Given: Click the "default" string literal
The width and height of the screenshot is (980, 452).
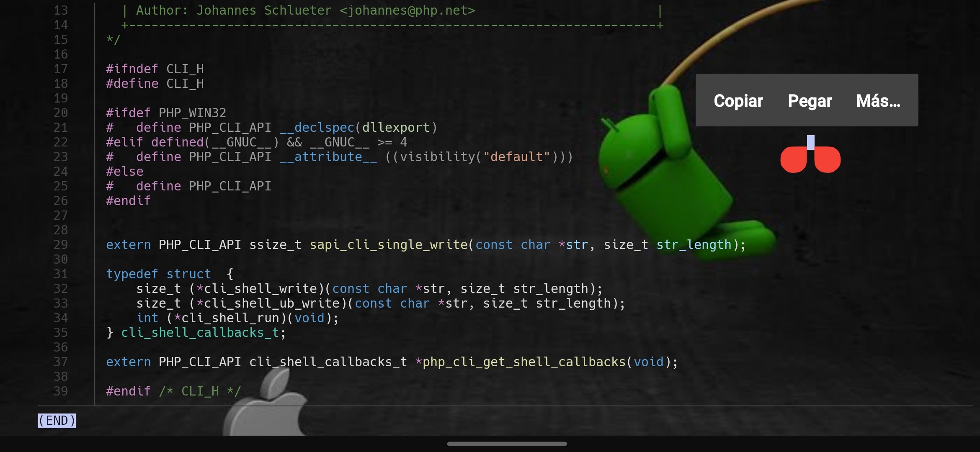Looking at the screenshot, I should pos(516,157).
